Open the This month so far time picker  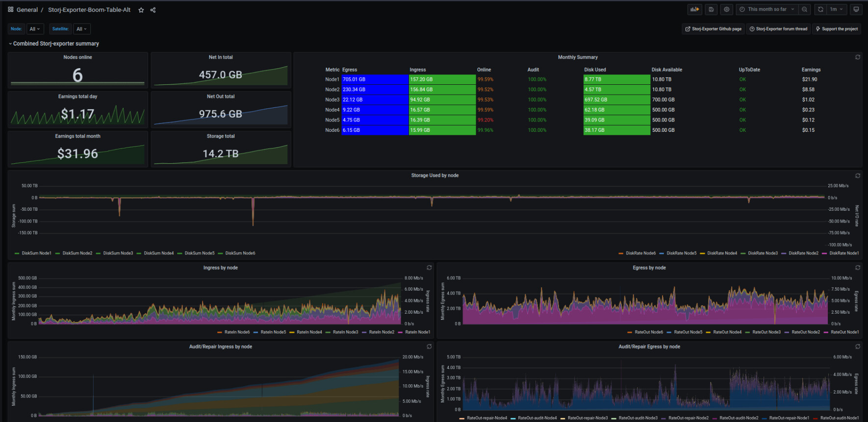pos(767,9)
